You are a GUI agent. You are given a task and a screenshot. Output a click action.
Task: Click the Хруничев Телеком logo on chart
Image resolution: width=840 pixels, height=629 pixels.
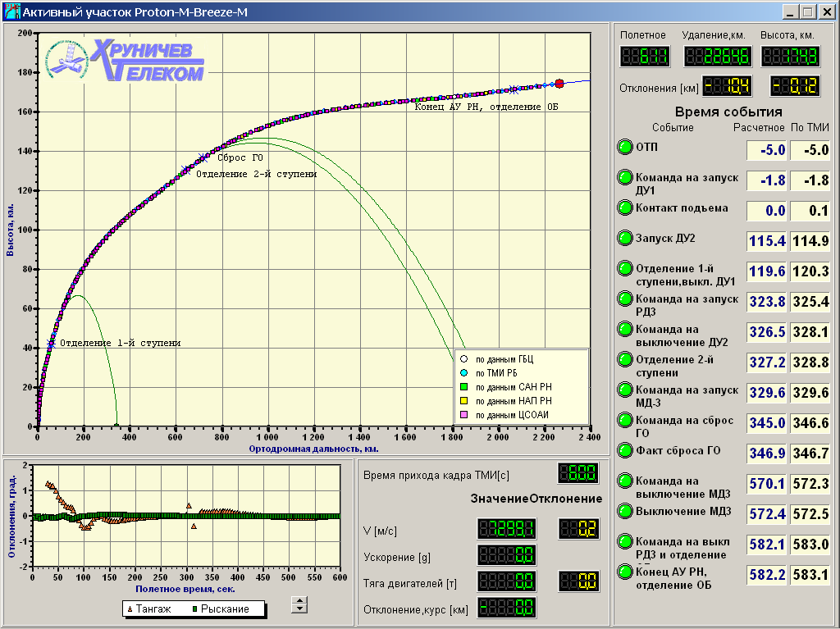(126, 62)
